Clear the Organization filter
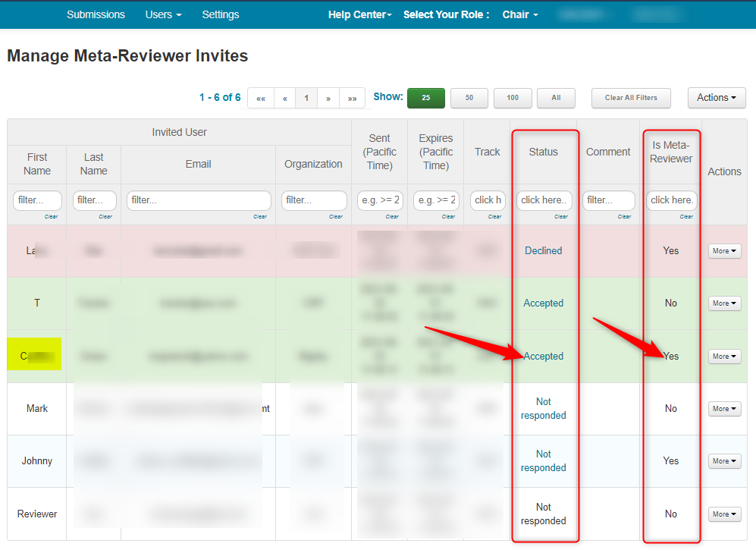 point(336,217)
